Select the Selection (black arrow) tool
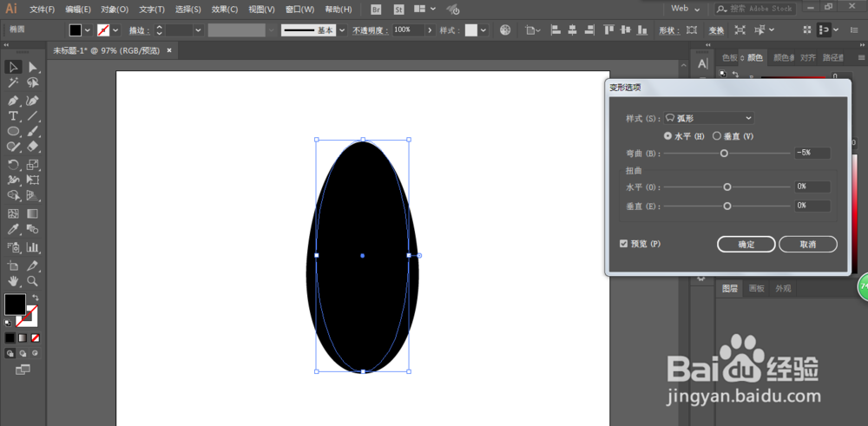Screen dimensions: 868x426 [14, 67]
